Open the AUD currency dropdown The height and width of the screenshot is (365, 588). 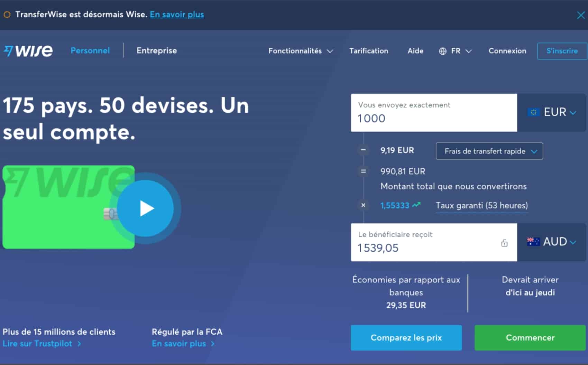(552, 242)
